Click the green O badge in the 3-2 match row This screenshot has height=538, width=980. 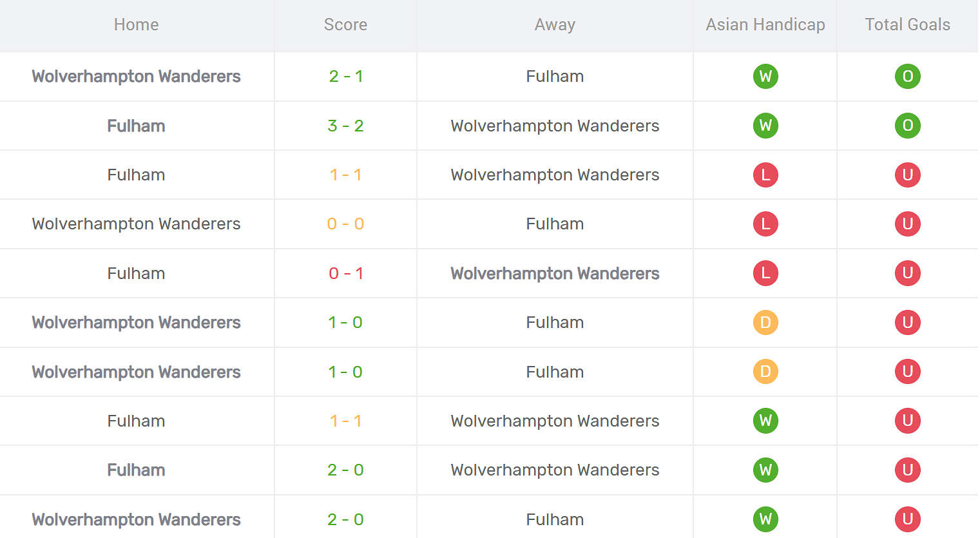[907, 126]
